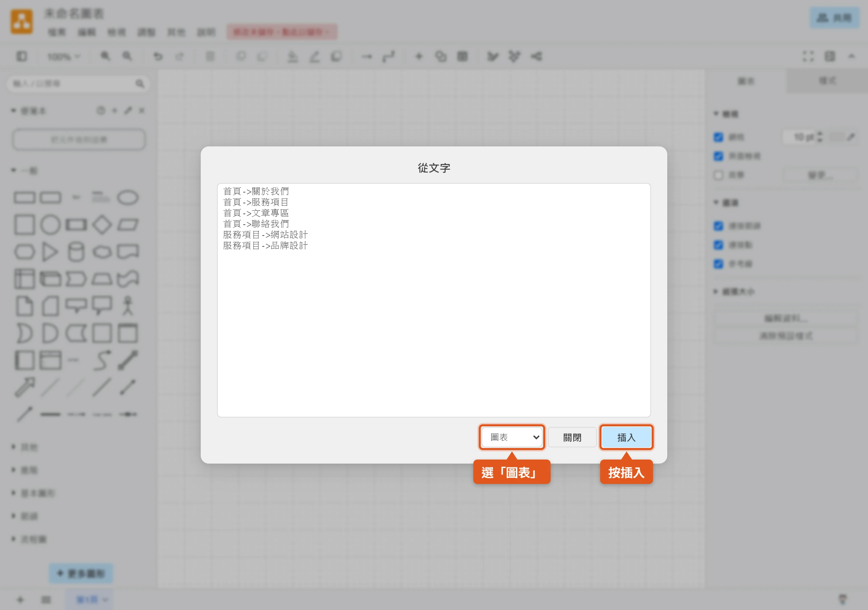This screenshot has height=610, width=868.
Task: Click the fill color bucket icon
Action: (293, 57)
